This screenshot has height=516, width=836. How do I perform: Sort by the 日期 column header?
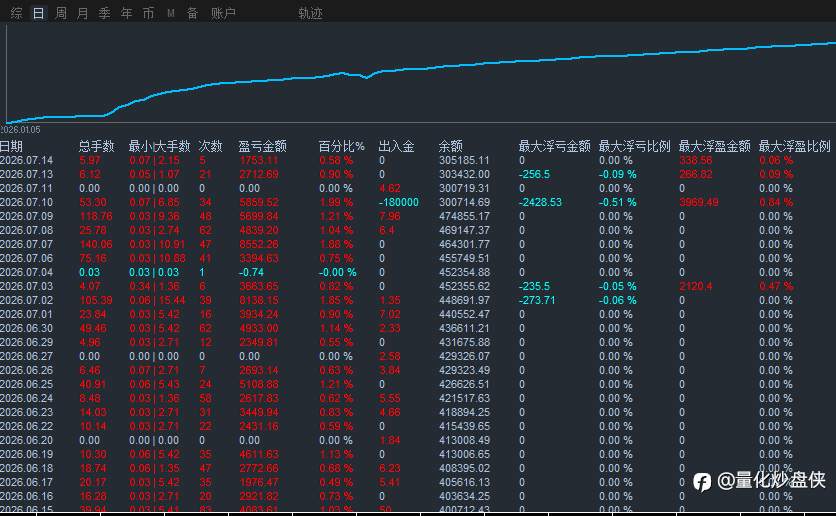click(x=11, y=146)
